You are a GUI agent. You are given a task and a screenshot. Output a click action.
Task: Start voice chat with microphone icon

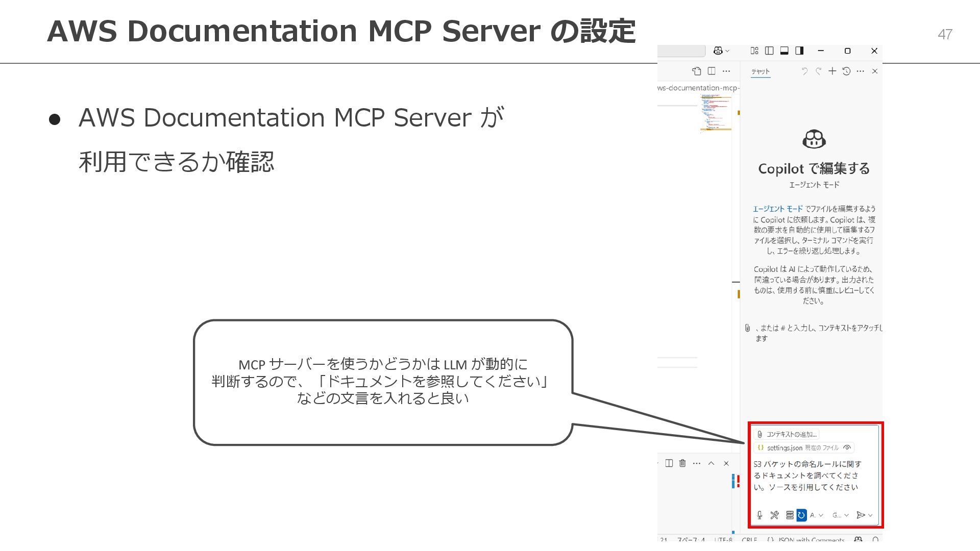pos(759,515)
